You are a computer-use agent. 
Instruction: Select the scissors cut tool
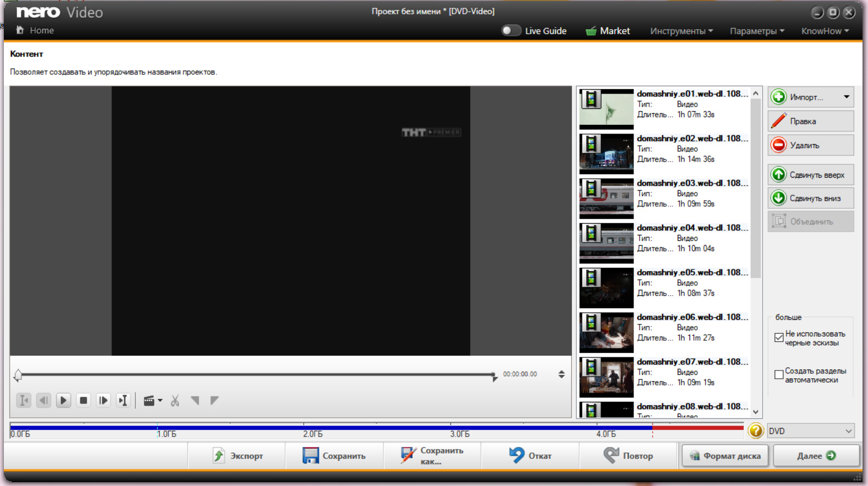[x=175, y=401]
